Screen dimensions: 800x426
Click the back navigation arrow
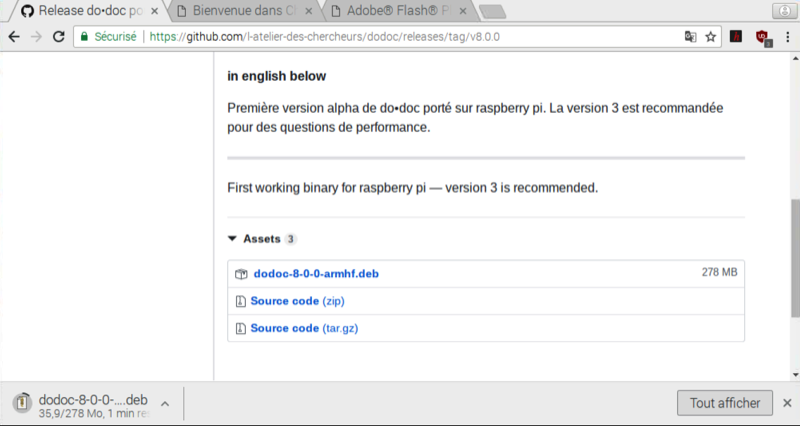(x=13, y=36)
